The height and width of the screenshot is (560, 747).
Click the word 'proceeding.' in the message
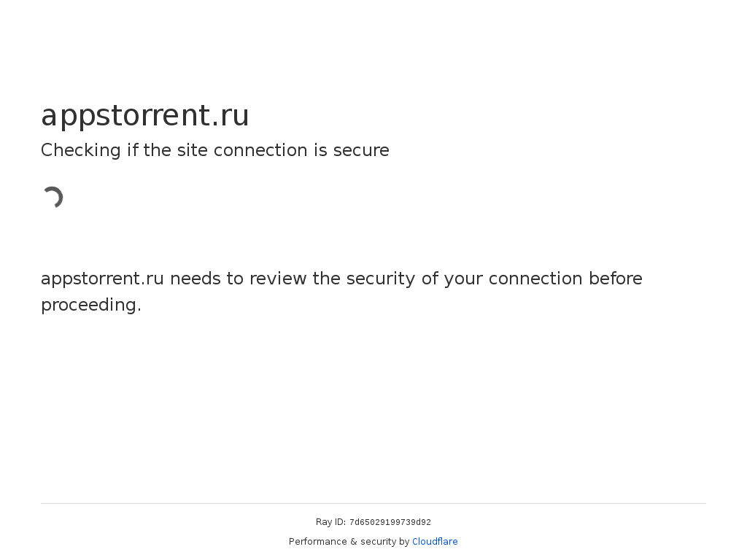[91, 306]
